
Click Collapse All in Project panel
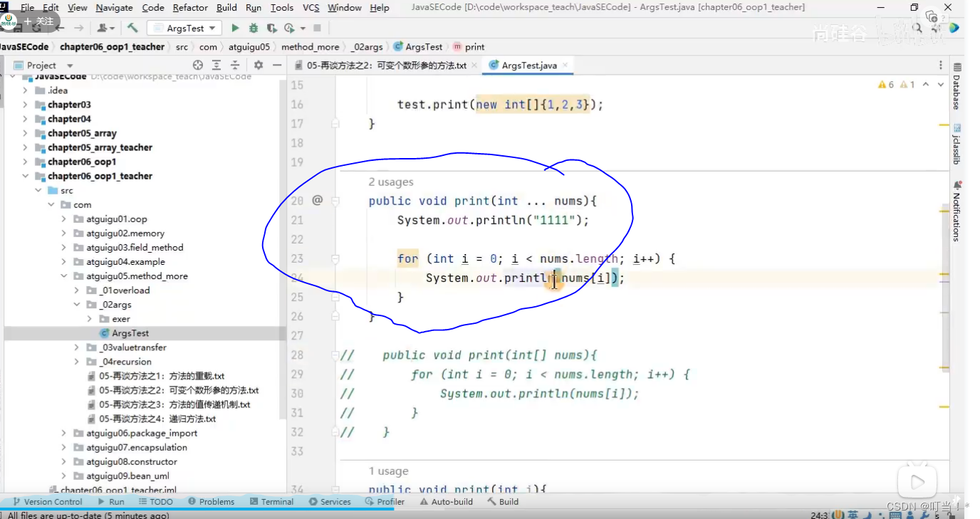point(235,65)
